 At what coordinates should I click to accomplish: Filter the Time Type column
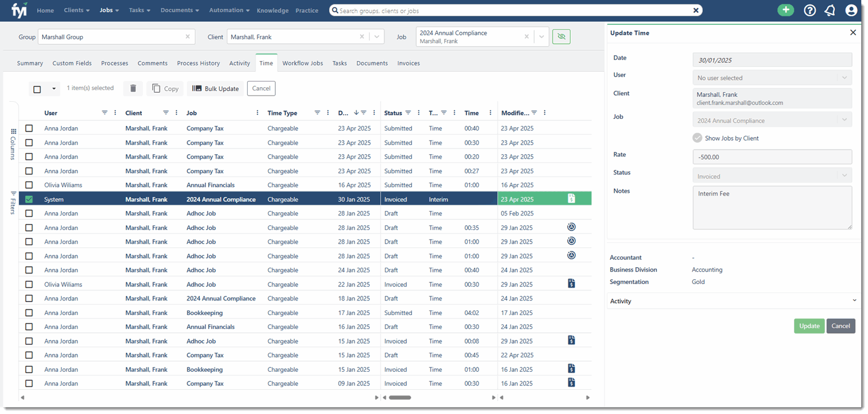317,112
